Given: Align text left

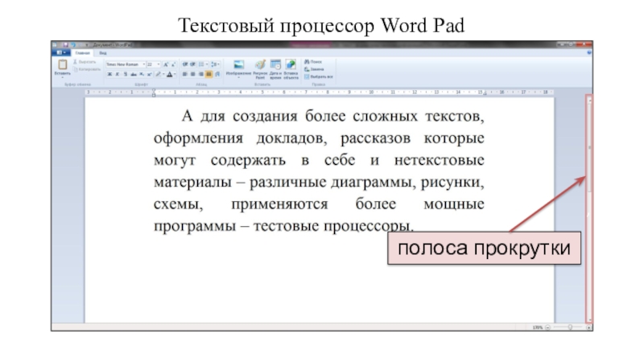Looking at the screenshot, I should point(185,74).
